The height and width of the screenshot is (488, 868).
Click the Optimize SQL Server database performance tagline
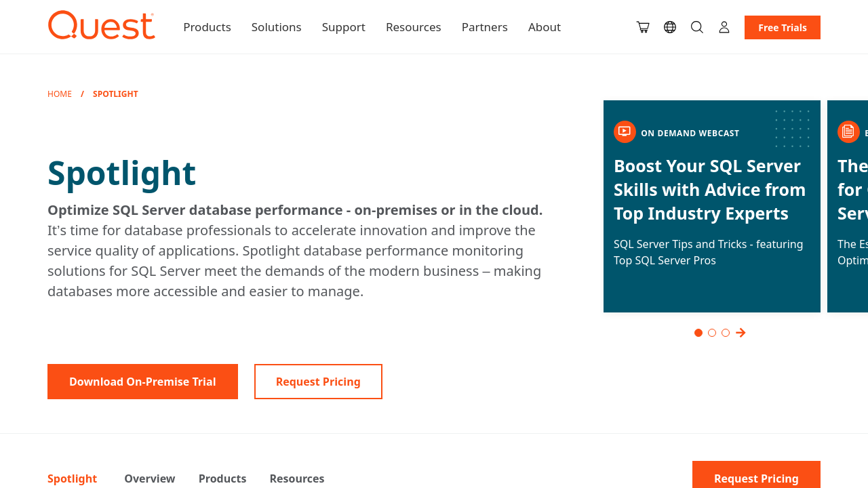(x=295, y=210)
